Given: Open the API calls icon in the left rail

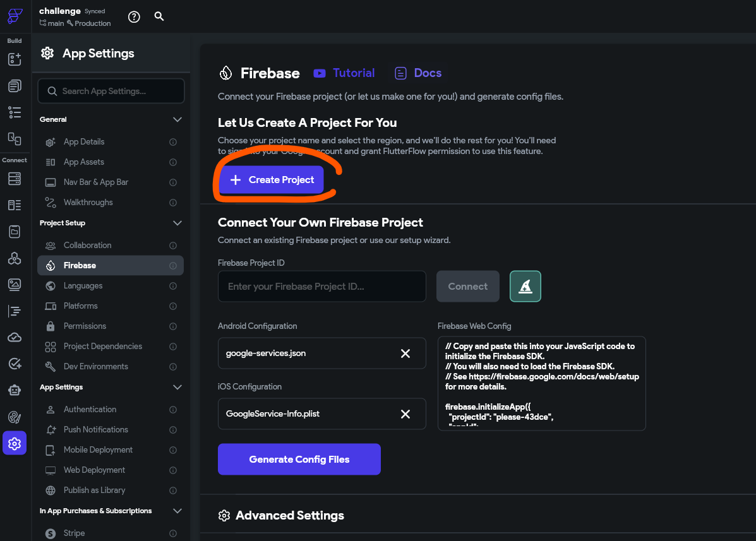Looking at the screenshot, I should pyautogui.click(x=15, y=258).
